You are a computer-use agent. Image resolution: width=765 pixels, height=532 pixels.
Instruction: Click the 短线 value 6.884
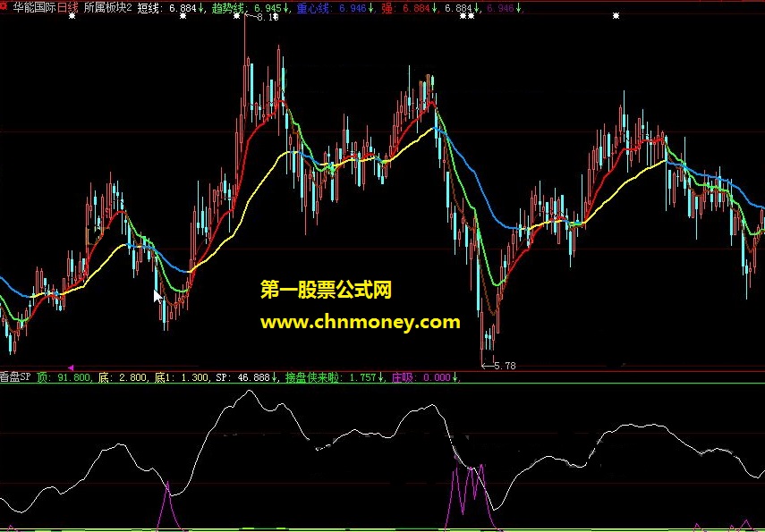coord(183,8)
